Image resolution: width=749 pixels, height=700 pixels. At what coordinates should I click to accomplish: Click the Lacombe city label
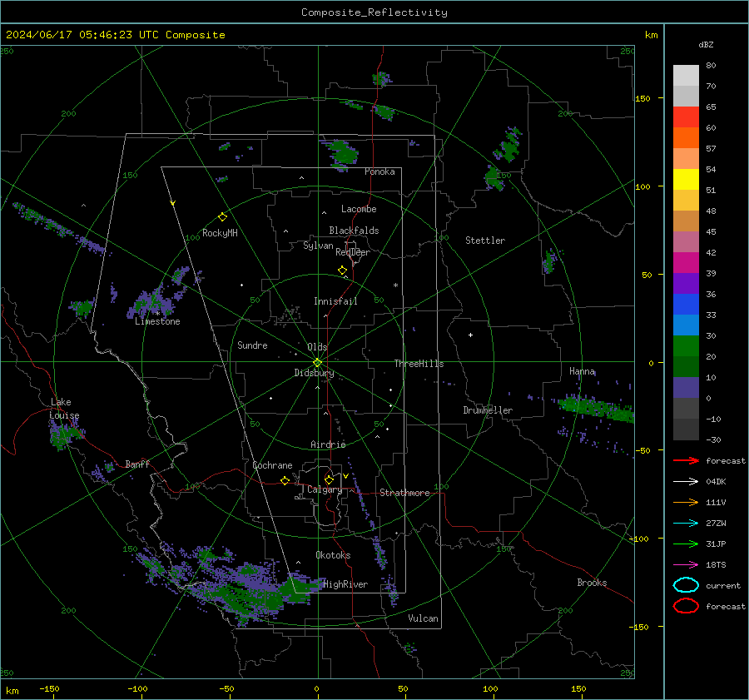(x=359, y=209)
